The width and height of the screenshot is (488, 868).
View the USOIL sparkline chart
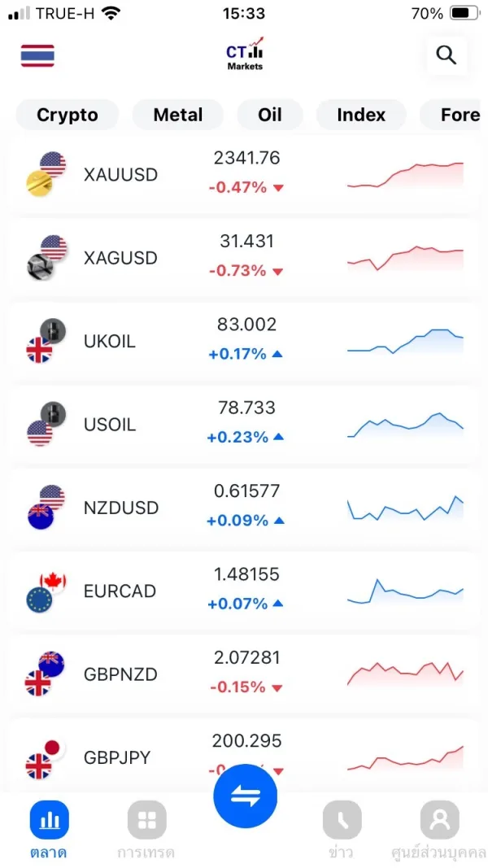[x=405, y=426]
